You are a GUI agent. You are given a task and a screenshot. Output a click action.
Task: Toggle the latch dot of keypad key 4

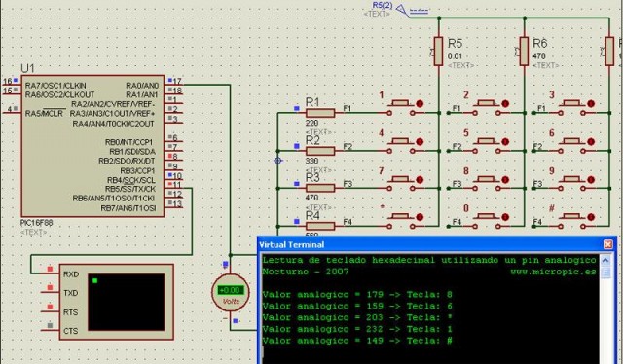[420, 142]
